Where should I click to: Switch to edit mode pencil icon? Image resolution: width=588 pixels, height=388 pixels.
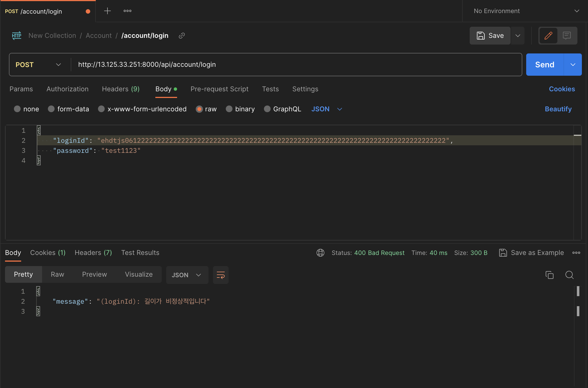(x=548, y=36)
